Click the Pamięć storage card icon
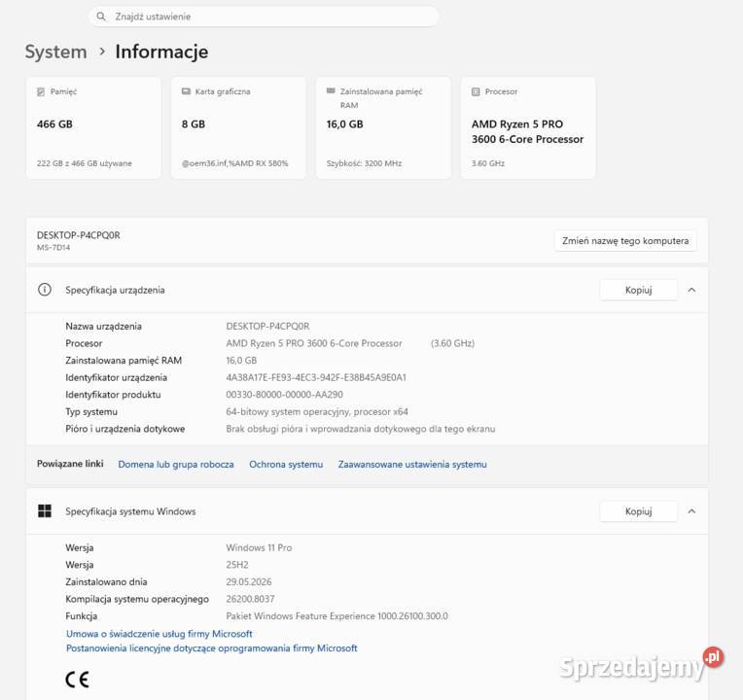This screenshot has height=700, width=743. [41, 92]
